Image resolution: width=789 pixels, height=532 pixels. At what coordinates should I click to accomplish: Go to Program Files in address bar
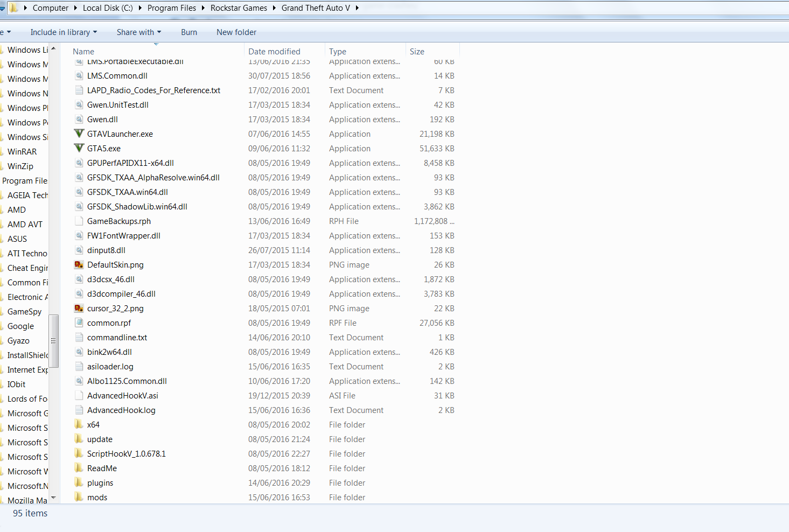(172, 8)
